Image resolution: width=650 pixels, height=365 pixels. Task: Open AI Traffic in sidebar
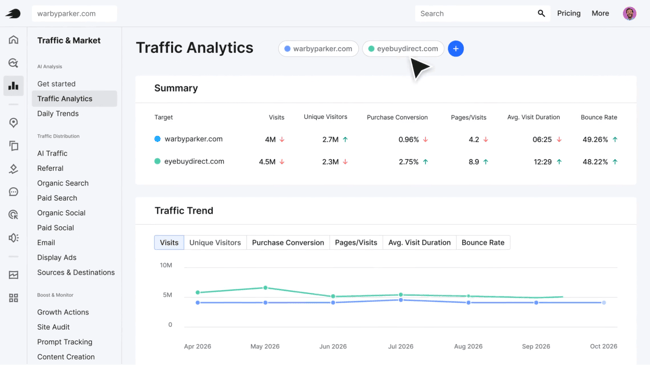(52, 153)
